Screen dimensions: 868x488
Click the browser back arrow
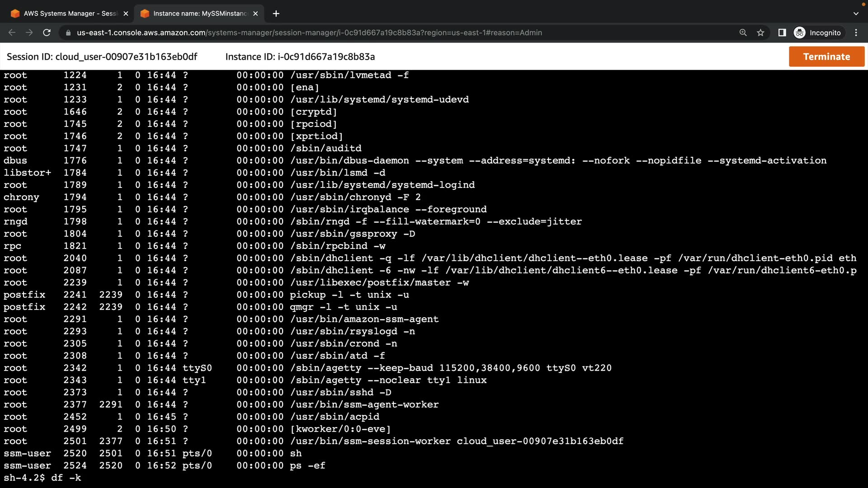[x=12, y=33]
